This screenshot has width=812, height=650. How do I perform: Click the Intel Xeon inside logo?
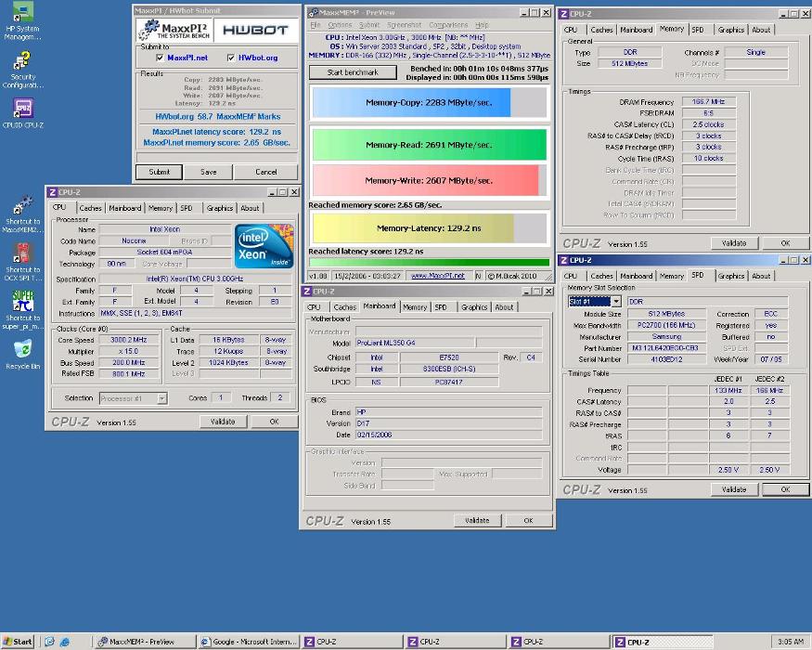pos(264,246)
